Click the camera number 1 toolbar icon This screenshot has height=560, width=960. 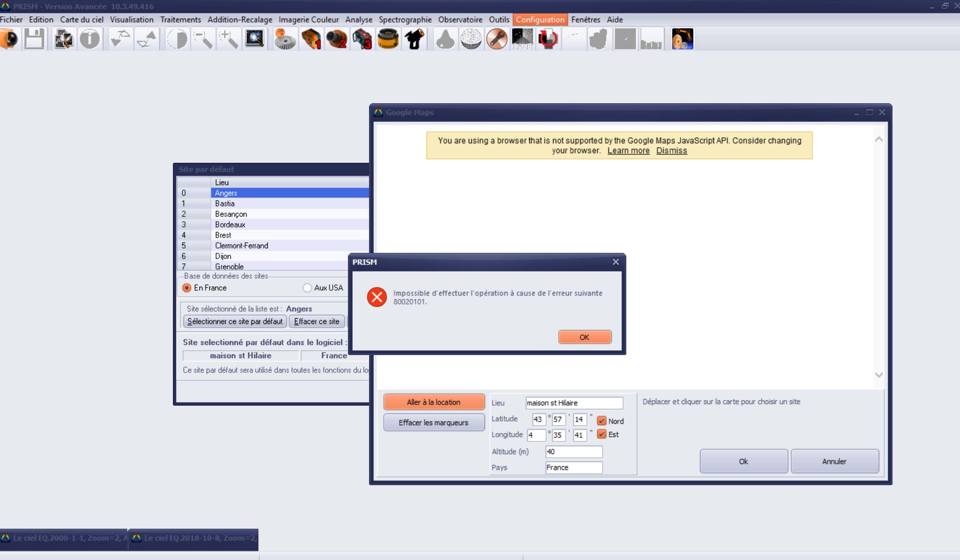311,40
